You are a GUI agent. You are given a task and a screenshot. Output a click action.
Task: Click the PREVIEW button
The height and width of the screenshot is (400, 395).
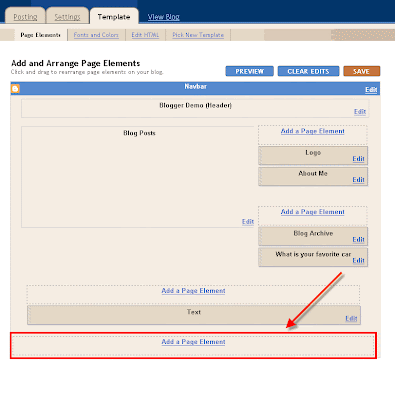(x=250, y=71)
